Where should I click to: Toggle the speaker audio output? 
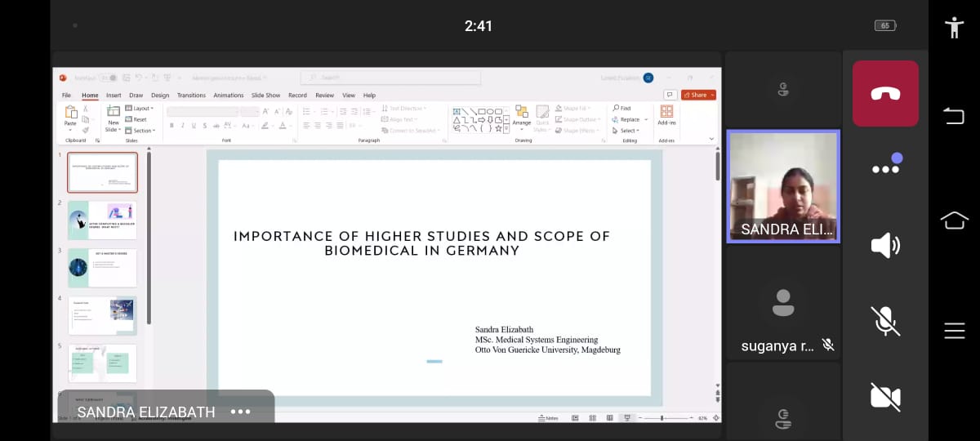point(885,245)
